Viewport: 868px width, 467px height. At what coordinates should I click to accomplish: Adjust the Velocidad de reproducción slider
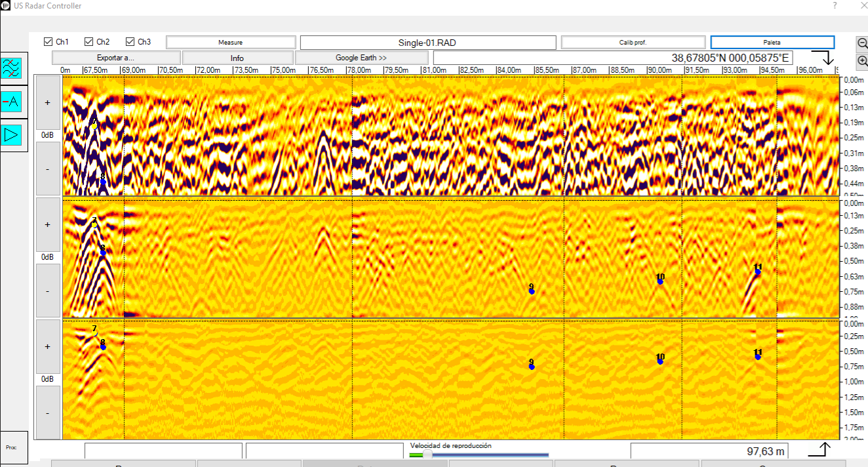(428, 454)
